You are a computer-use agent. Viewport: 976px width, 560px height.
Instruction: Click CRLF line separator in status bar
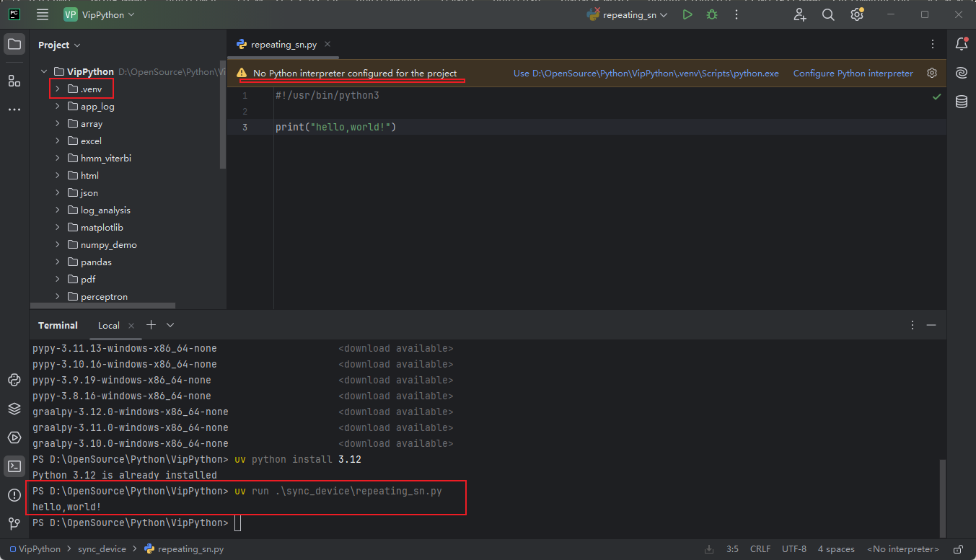(760, 549)
